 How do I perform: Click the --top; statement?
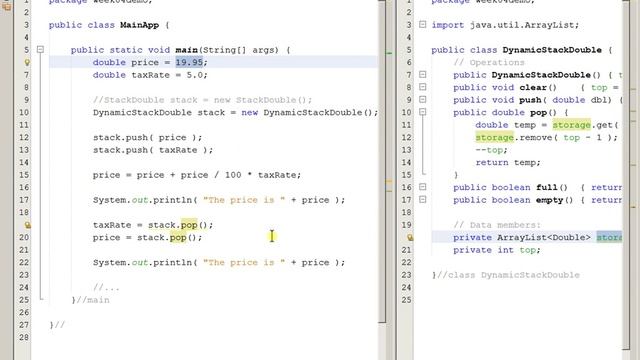pyautogui.click(x=491, y=150)
